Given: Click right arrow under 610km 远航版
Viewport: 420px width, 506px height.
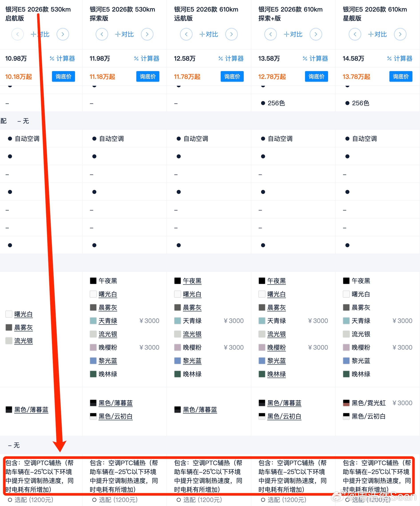Looking at the screenshot, I should (232, 34).
